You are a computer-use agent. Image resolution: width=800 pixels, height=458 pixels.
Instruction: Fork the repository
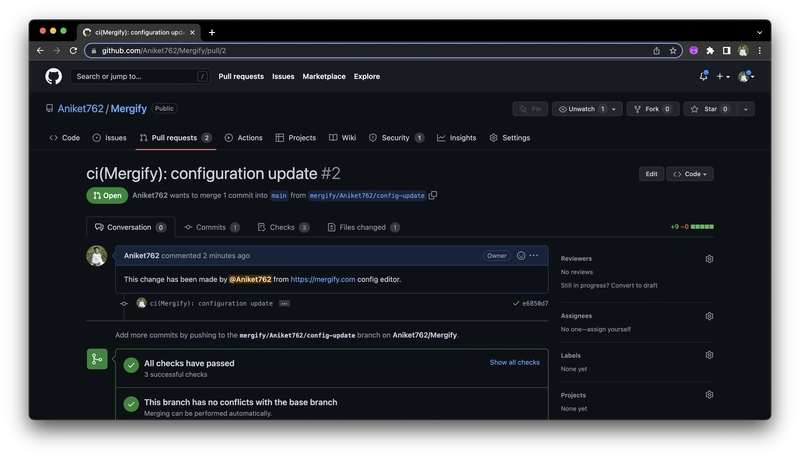pyautogui.click(x=653, y=109)
